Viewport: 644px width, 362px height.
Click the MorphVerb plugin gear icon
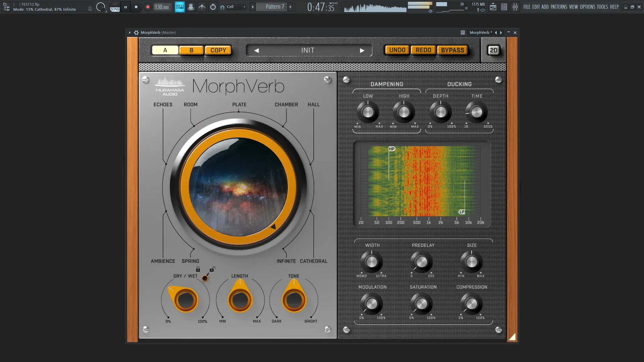pyautogui.click(x=136, y=33)
